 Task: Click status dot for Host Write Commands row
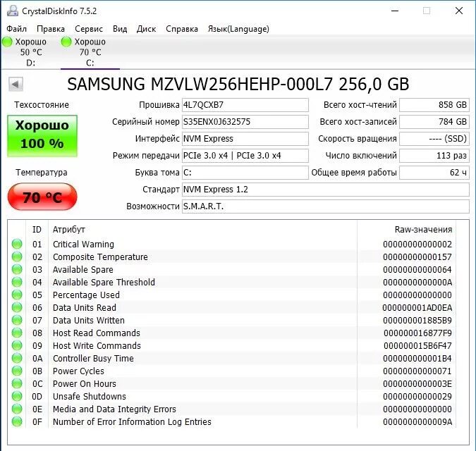click(x=17, y=345)
